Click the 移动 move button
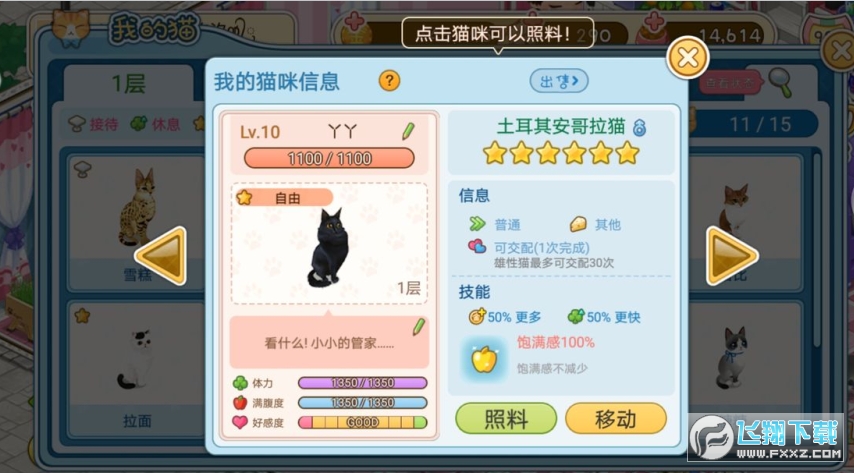The width and height of the screenshot is (854, 473). [616, 419]
